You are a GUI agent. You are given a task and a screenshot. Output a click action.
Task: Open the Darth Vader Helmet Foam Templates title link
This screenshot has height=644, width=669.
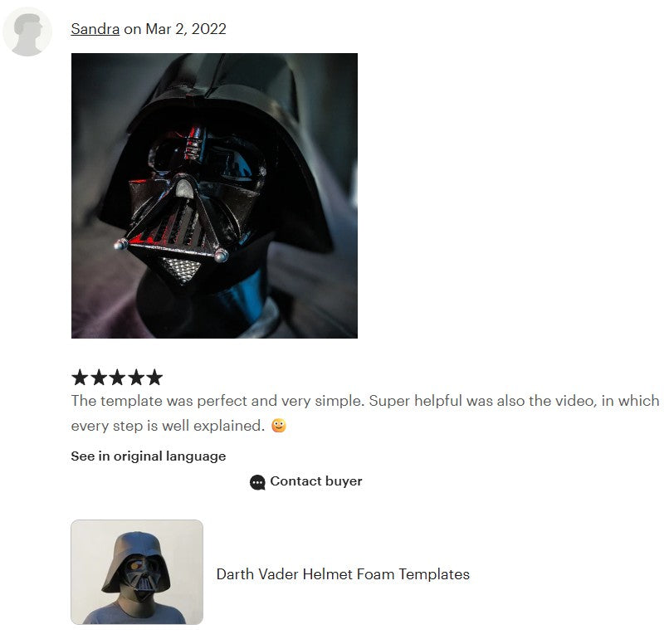(343, 574)
